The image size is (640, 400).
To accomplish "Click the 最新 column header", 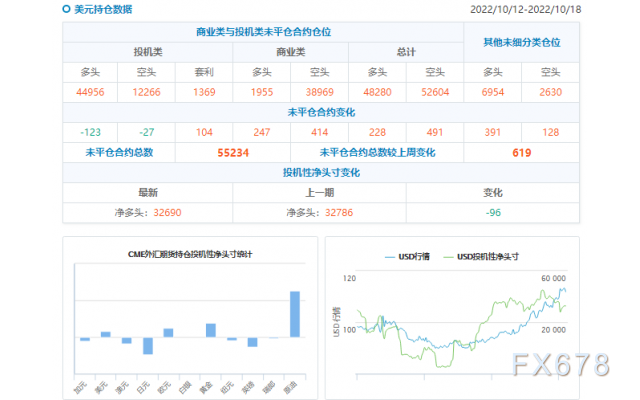I will [x=148, y=193].
